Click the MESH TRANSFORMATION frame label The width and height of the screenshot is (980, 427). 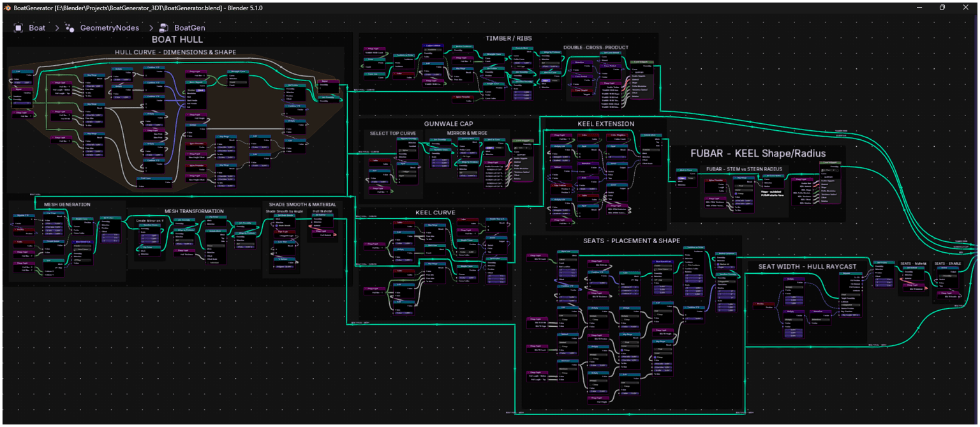click(194, 211)
